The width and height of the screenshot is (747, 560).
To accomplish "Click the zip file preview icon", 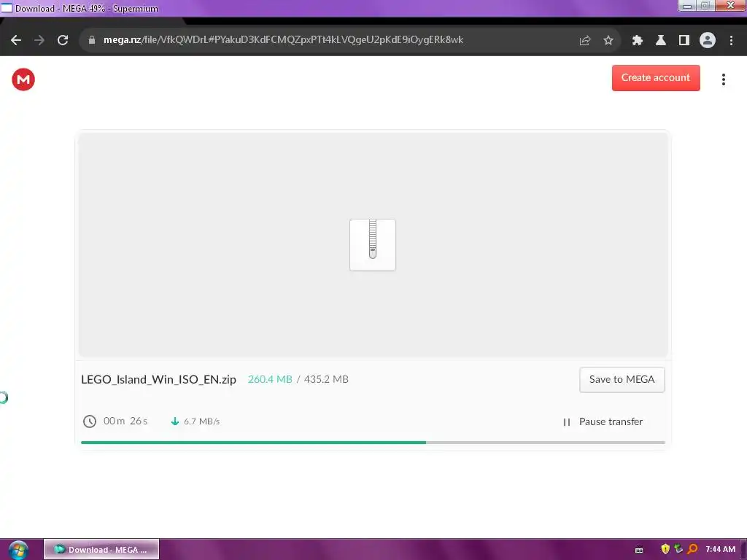I will pyautogui.click(x=373, y=245).
